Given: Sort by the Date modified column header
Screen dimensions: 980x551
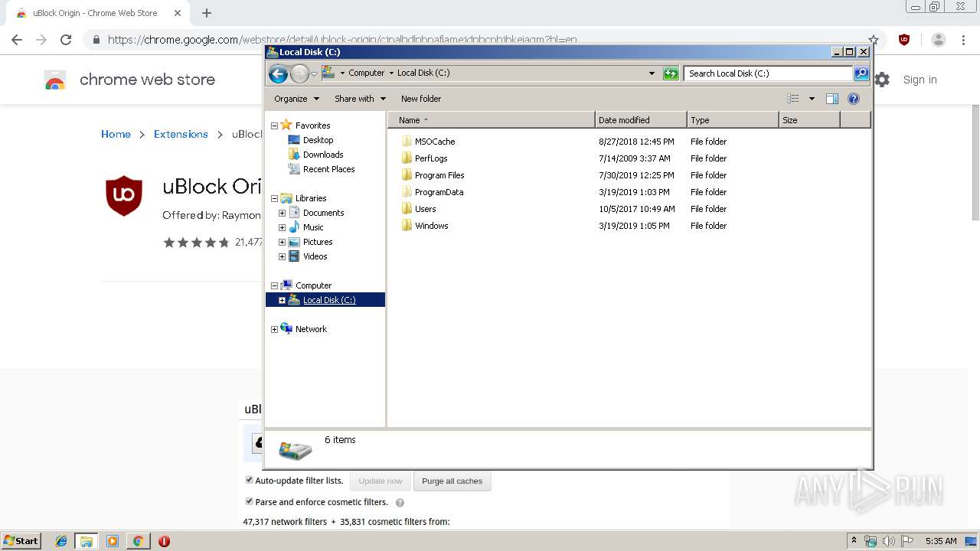Looking at the screenshot, I should tap(640, 120).
